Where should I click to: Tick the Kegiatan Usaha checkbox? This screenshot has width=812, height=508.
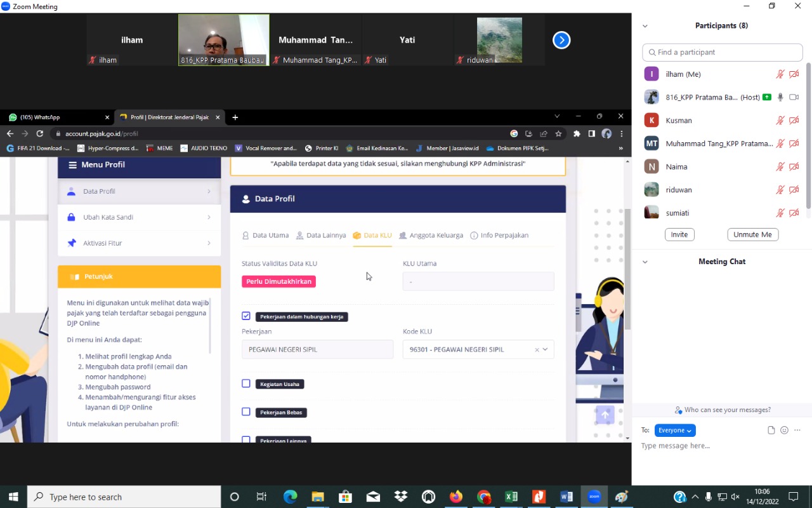246,384
